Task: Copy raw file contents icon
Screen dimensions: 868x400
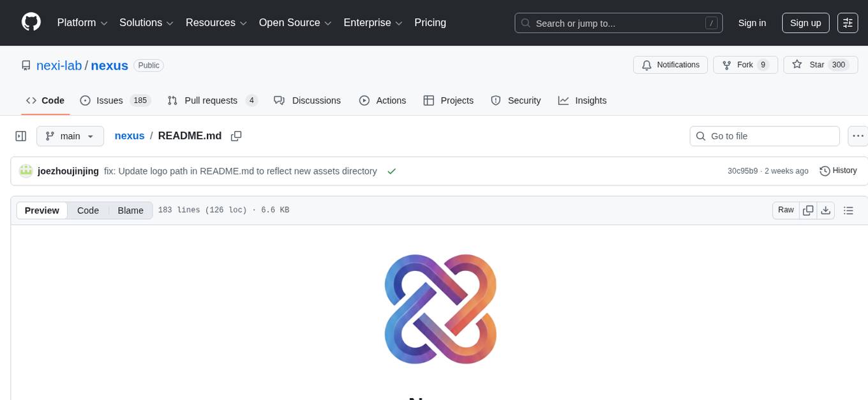Action: click(808, 210)
